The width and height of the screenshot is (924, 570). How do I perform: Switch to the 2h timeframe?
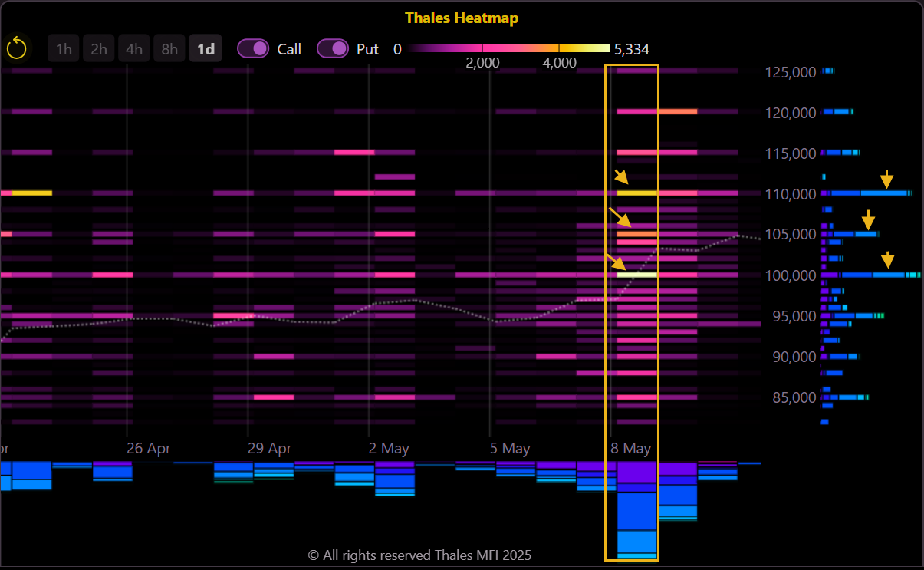pyautogui.click(x=99, y=49)
